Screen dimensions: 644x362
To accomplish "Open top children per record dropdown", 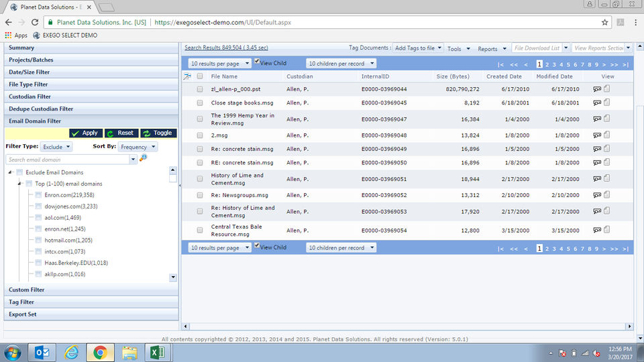I will tap(341, 64).
